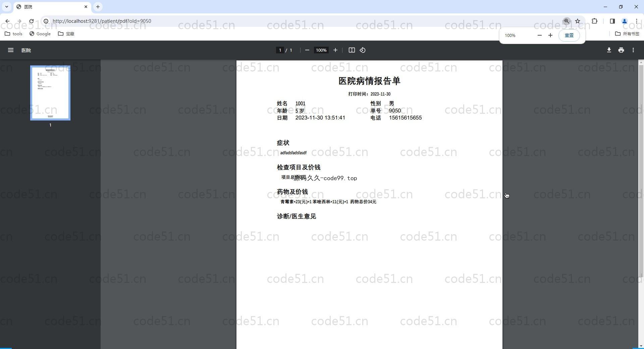Open the 宝藏 bookmark folder
Viewport: 644px width, 349px height.
(x=66, y=34)
